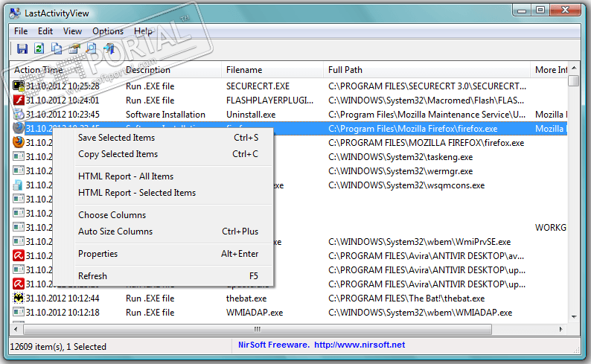591x364 pixels.
Task: Sort by the Full Path column header
Action: click(427, 70)
